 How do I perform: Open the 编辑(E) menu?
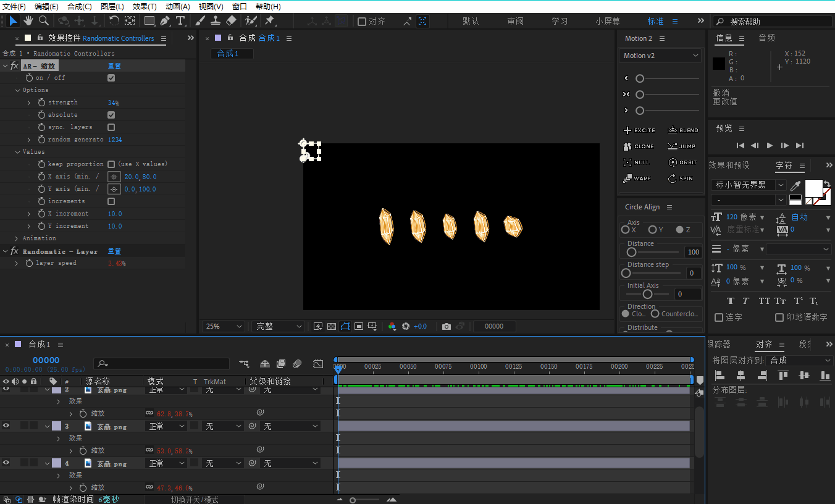tap(46, 7)
